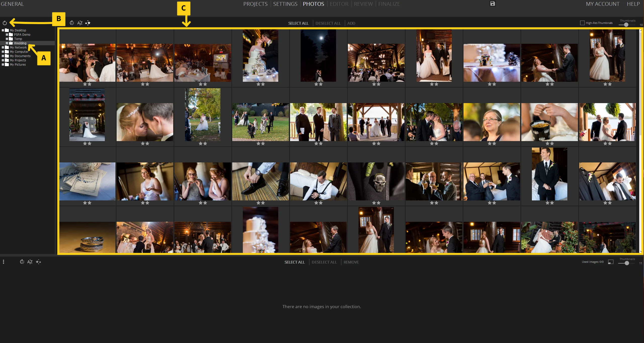This screenshot has height=343, width=644.
Task: Enable the High-Res Thumbnails checkbox
Action: coord(582,23)
